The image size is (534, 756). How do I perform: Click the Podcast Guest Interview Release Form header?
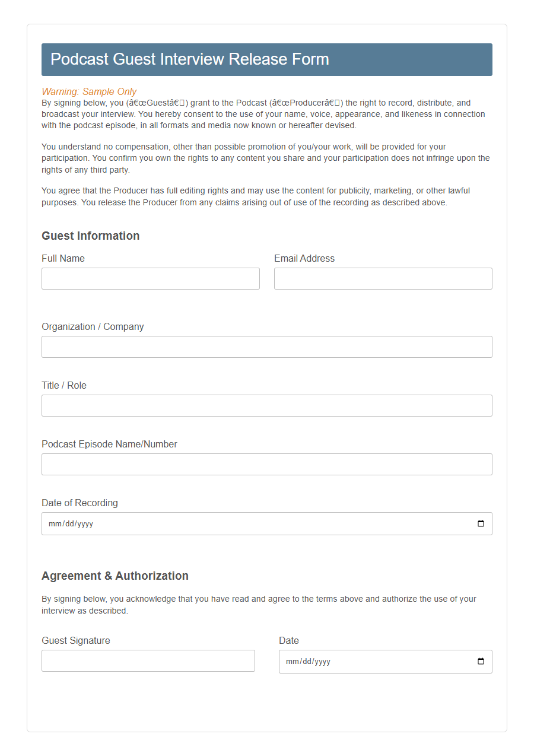(190, 59)
